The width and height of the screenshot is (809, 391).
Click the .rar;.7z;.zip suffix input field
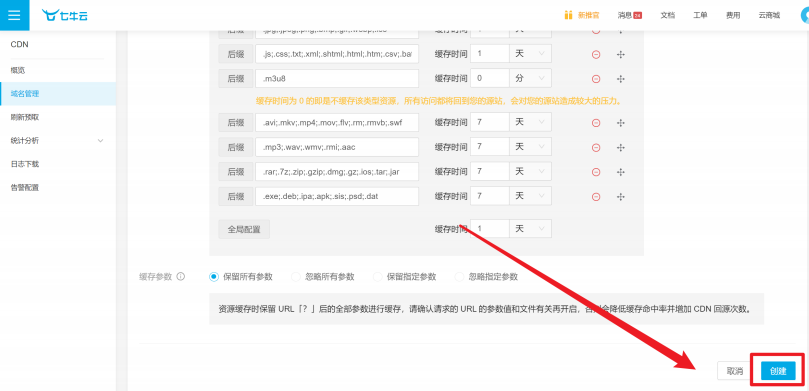(337, 172)
